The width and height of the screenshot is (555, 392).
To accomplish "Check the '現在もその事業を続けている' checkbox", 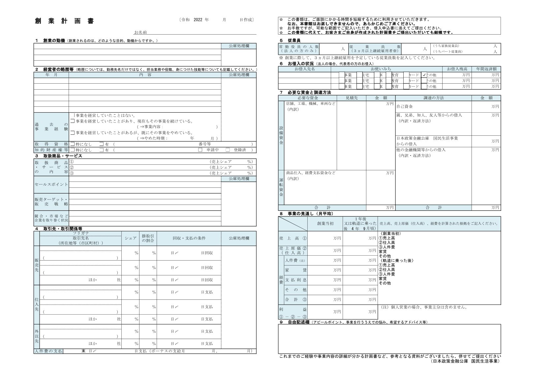I will point(72,121).
